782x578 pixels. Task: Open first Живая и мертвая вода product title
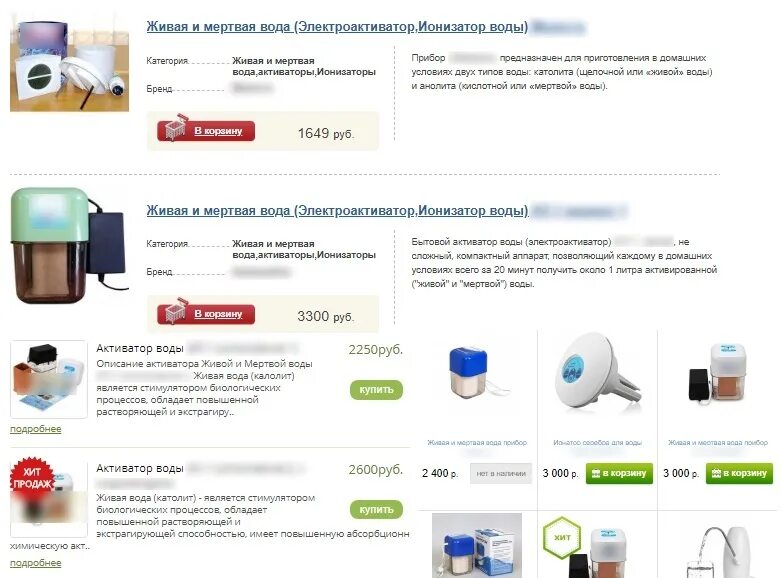coord(337,26)
